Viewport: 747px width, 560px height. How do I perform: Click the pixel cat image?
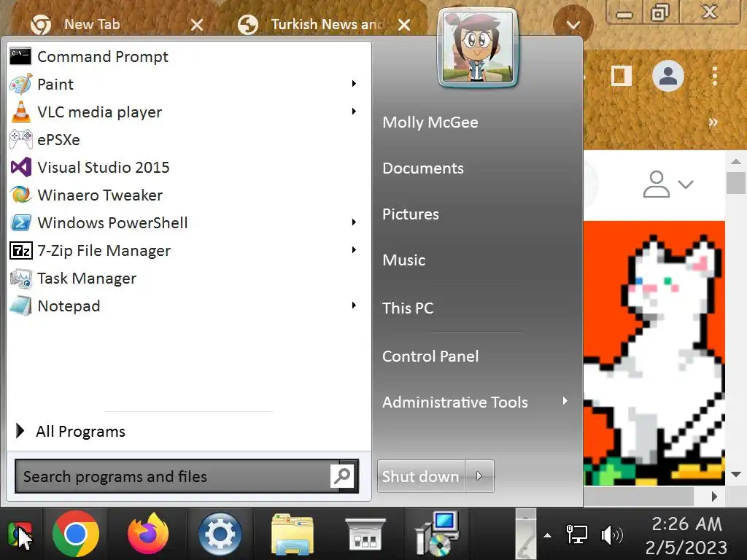(x=654, y=353)
